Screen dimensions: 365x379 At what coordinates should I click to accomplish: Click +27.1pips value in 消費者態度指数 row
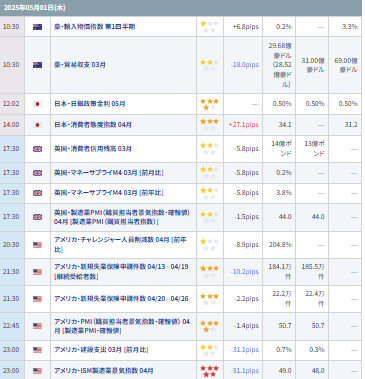244,125
